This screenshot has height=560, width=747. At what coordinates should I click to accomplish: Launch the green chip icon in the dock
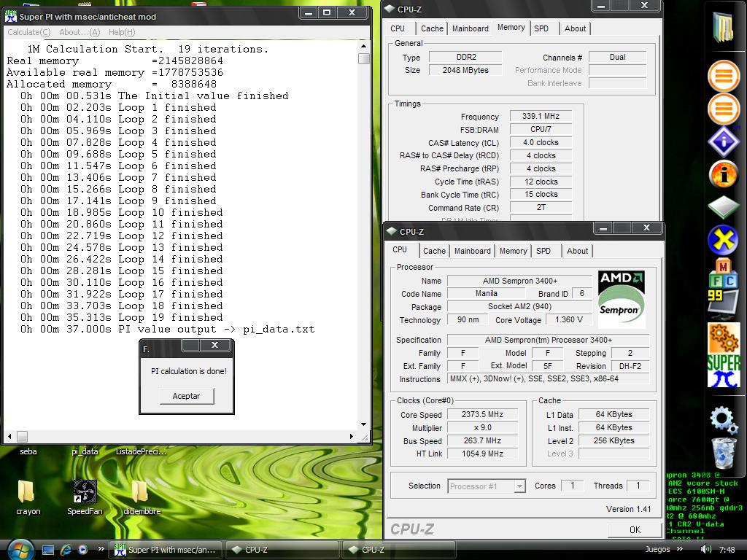pyautogui.click(x=723, y=206)
